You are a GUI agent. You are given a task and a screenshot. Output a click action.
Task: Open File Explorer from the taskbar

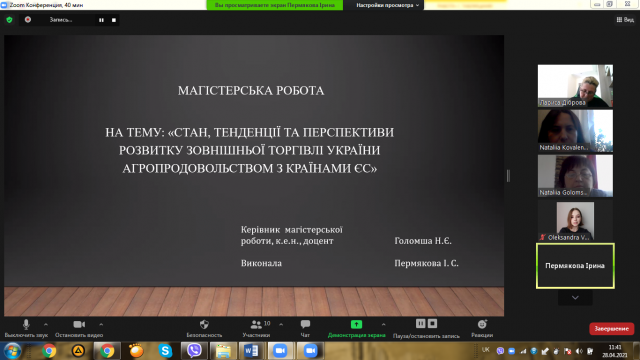pyautogui.click(x=223, y=351)
